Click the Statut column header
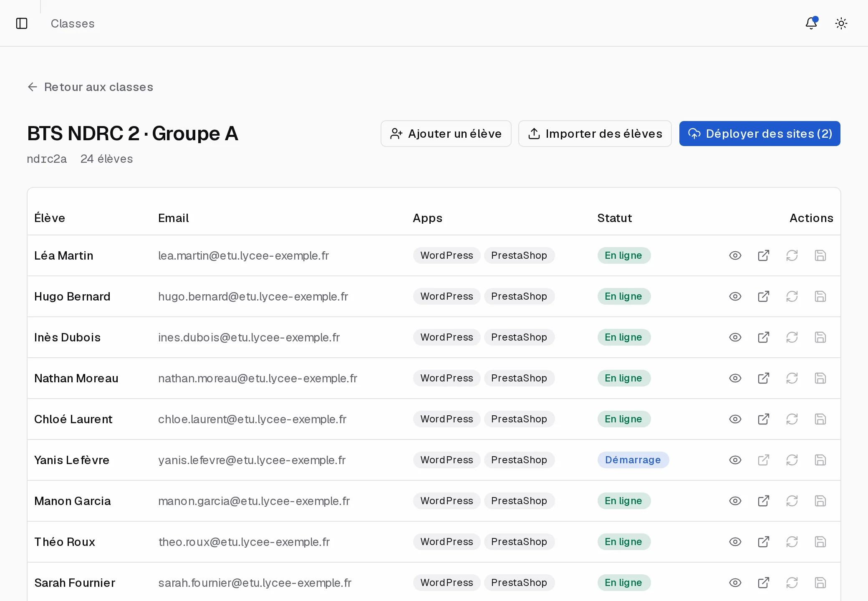This screenshot has width=868, height=601. coord(614,218)
